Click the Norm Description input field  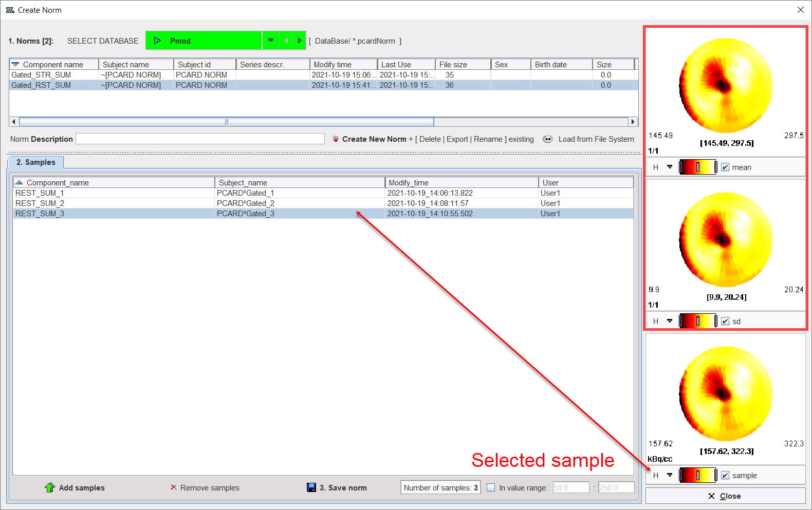(200, 139)
